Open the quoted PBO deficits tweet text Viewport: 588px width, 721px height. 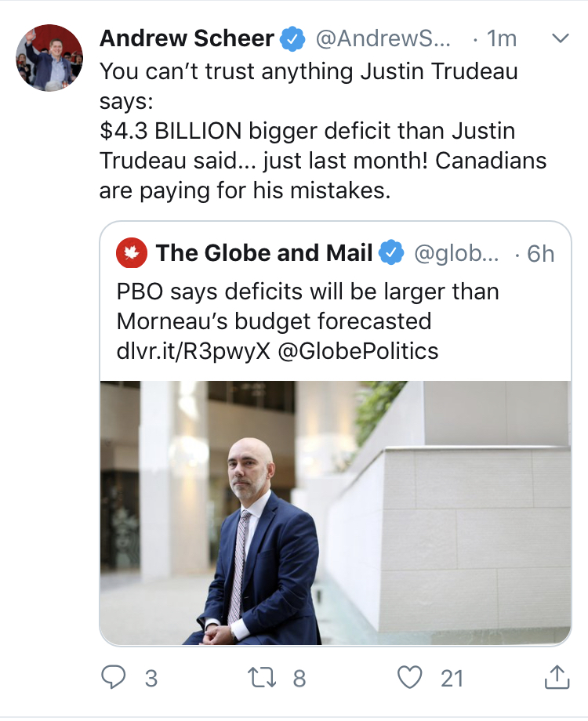[307, 306]
